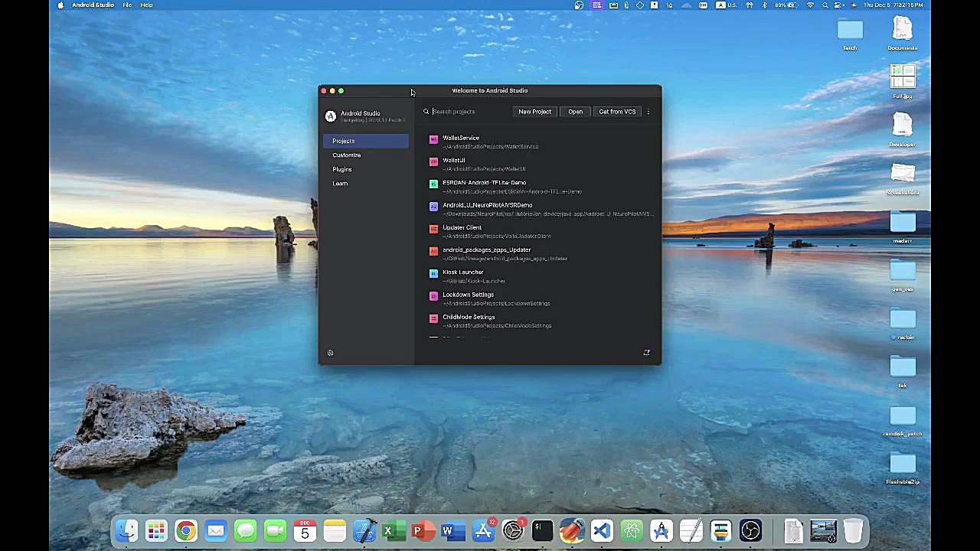This screenshot has height=551, width=980.
Task: Launch Excel from the dock
Action: click(x=394, y=530)
